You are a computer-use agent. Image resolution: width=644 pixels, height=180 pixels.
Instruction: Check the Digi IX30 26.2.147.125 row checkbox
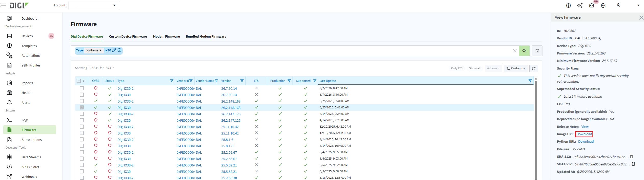coord(82,120)
